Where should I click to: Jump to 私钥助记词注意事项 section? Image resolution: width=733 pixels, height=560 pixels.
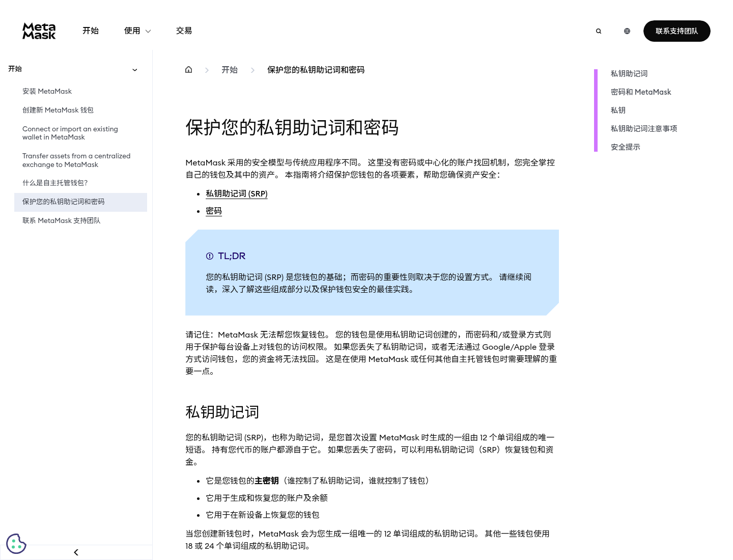coord(644,129)
